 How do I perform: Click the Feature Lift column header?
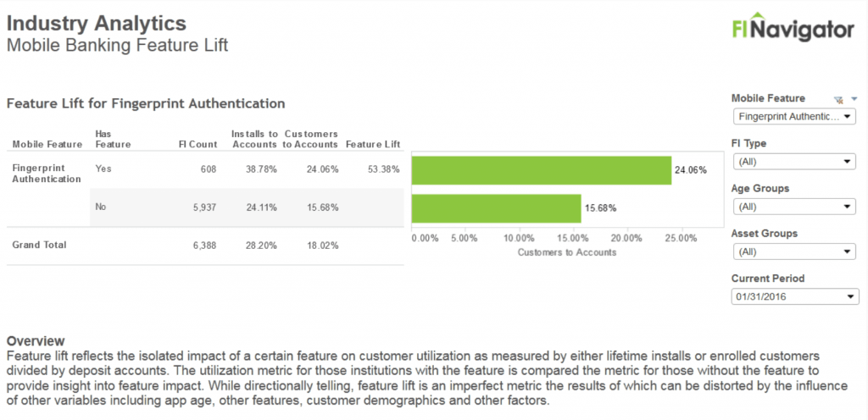pos(373,144)
